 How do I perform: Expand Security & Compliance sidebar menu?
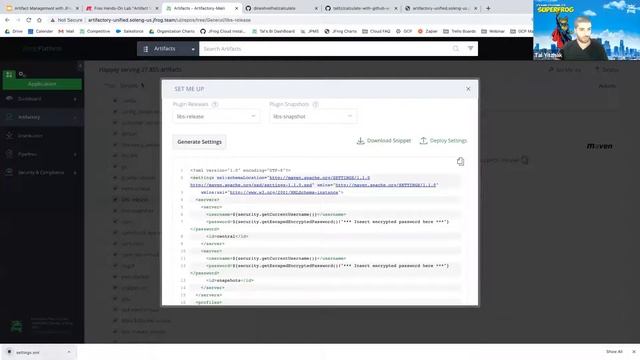coord(75,173)
